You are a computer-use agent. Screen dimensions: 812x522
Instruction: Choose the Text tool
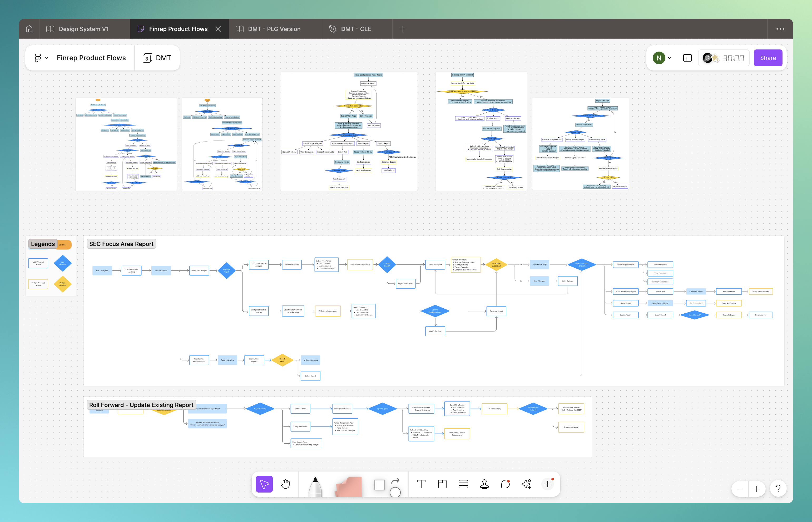[x=421, y=484]
